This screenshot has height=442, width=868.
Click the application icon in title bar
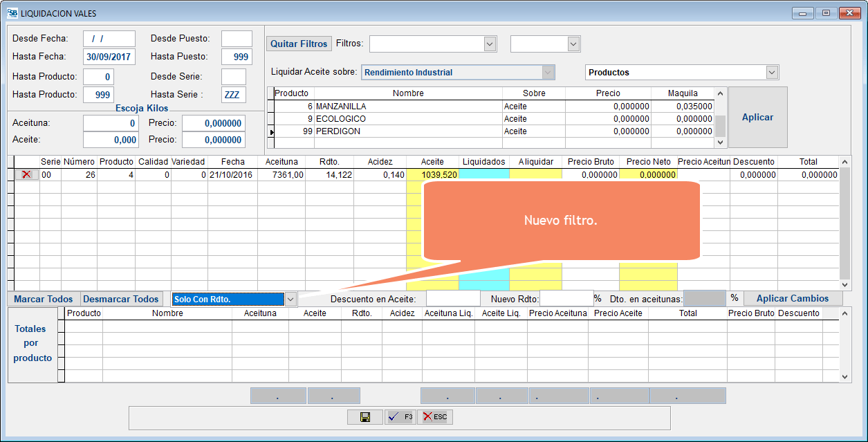click(12, 13)
